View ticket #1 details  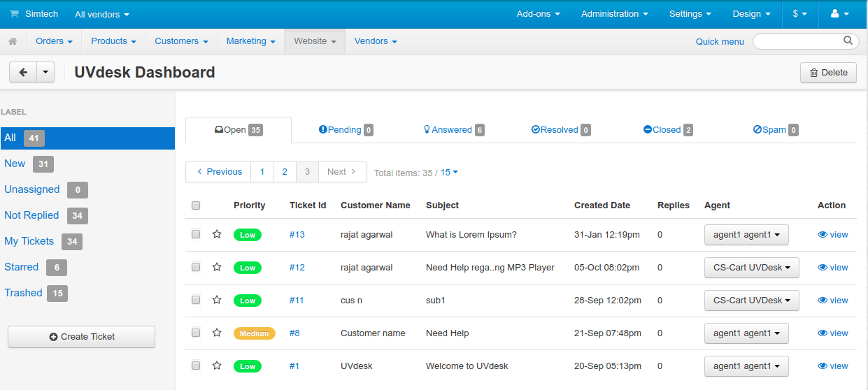[832, 366]
